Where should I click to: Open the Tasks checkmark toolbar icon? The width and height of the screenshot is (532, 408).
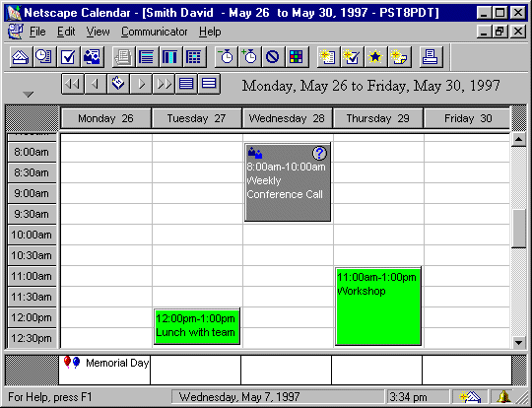[68, 57]
